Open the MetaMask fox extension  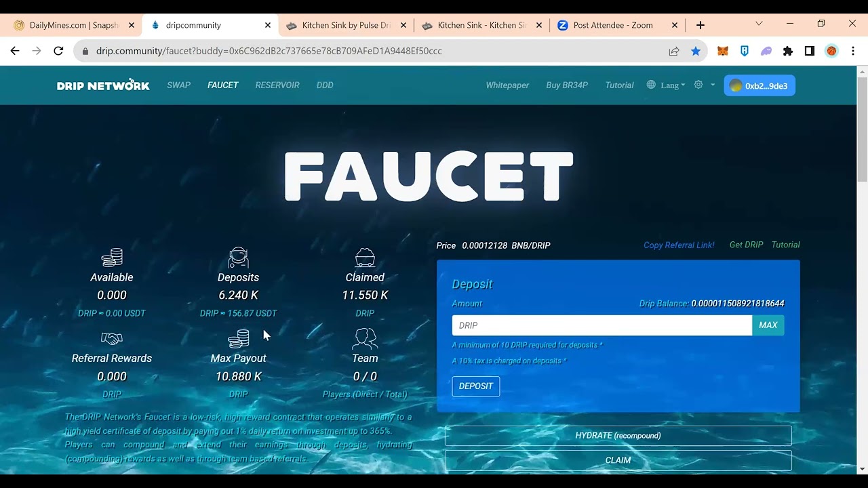click(x=723, y=51)
